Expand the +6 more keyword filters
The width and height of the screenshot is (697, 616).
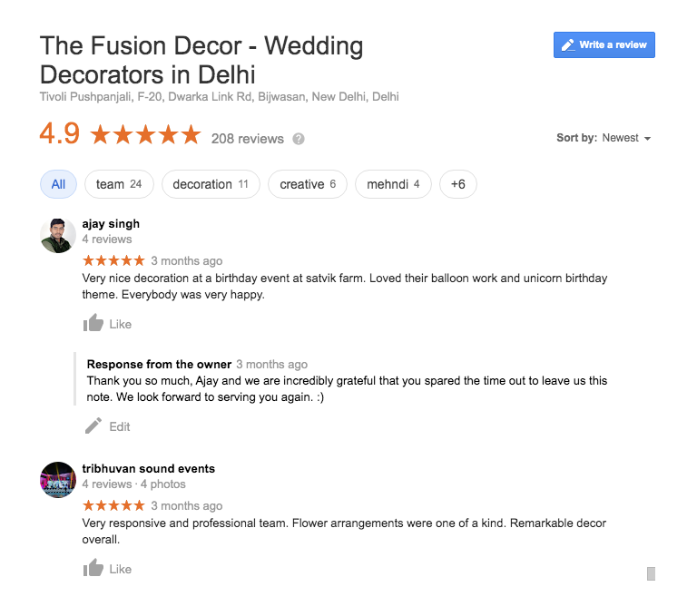click(x=457, y=184)
